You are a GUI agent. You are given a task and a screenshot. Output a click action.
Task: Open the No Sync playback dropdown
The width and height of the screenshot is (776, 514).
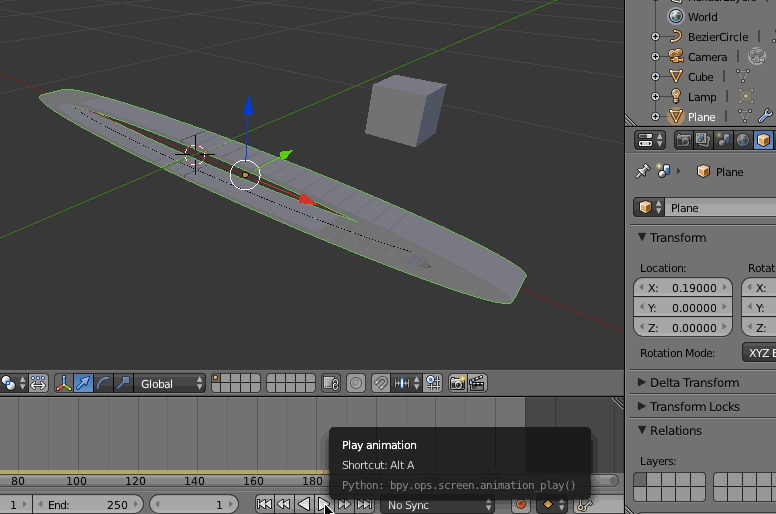437,505
